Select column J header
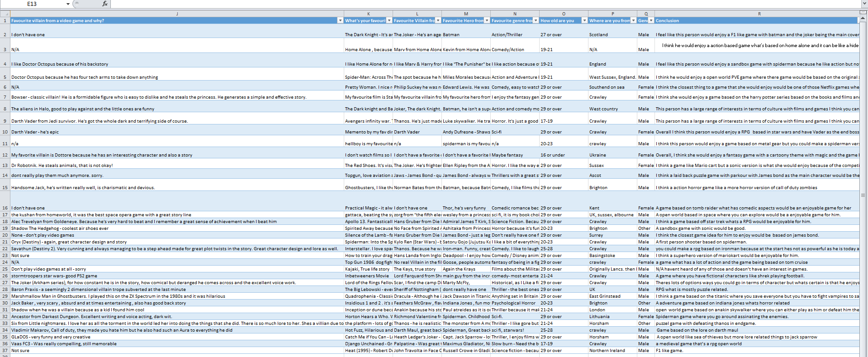 (x=177, y=14)
